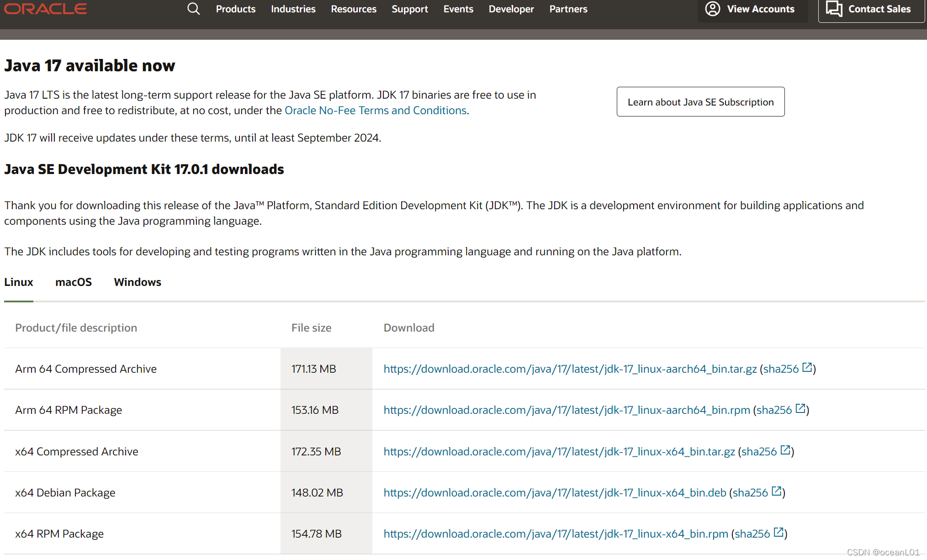
Task: Open the Developer menu
Action: click(511, 9)
